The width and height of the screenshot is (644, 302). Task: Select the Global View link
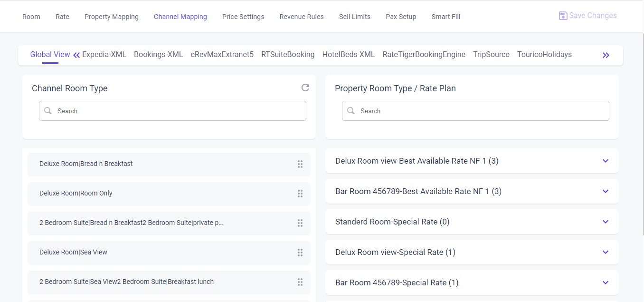point(49,54)
